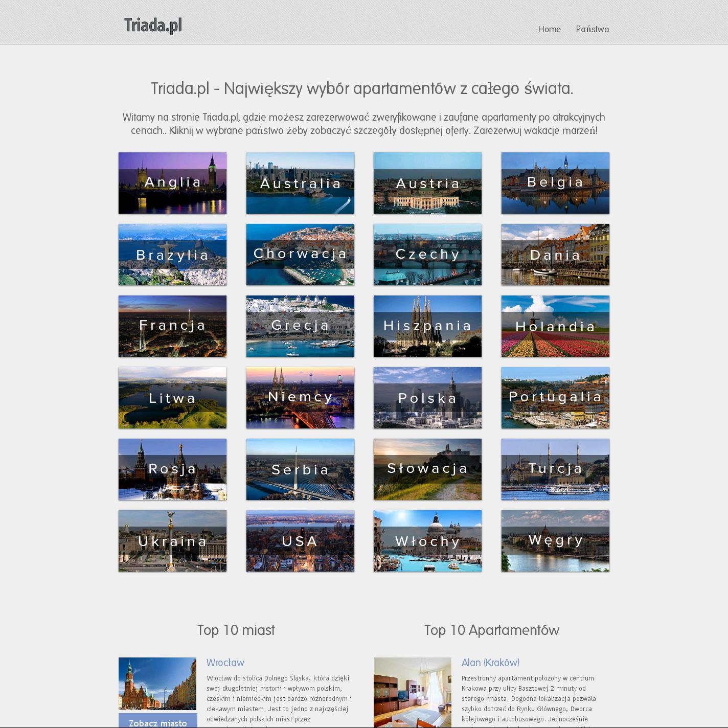Select the Francja country tile
Image resolution: width=728 pixels, height=728 pixels.
click(x=172, y=326)
